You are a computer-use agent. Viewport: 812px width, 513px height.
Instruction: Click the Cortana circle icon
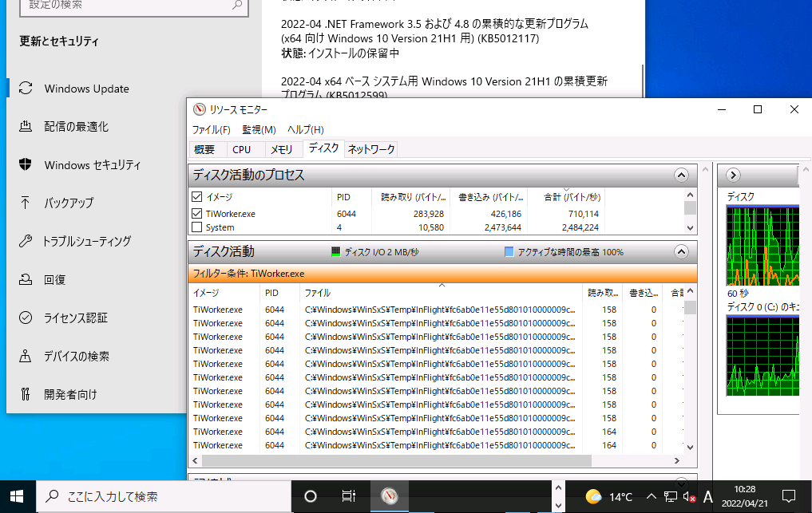tap(311, 496)
